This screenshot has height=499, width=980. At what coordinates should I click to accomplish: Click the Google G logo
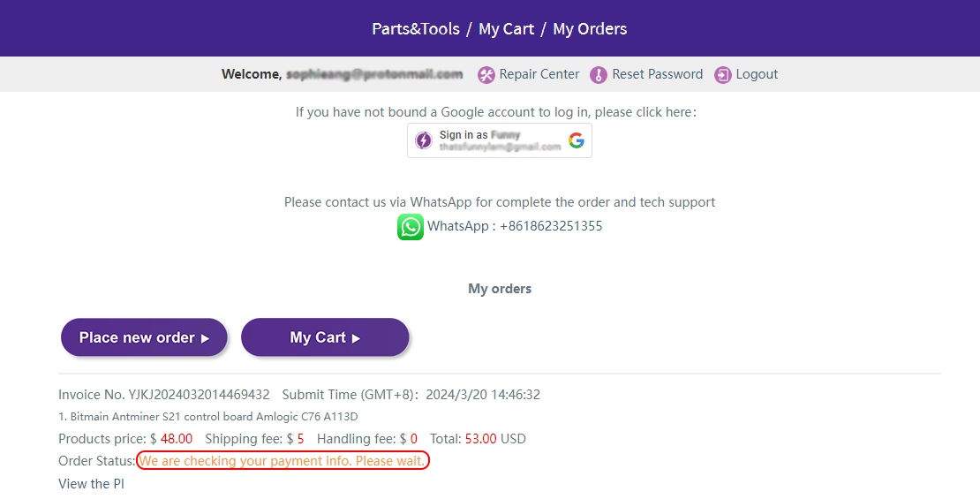point(577,140)
